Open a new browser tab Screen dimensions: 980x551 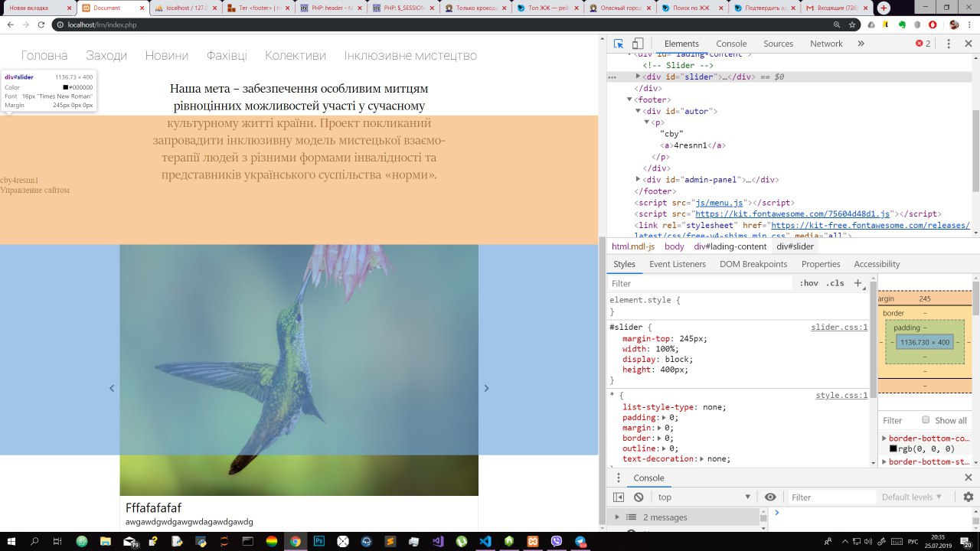pyautogui.click(x=884, y=8)
